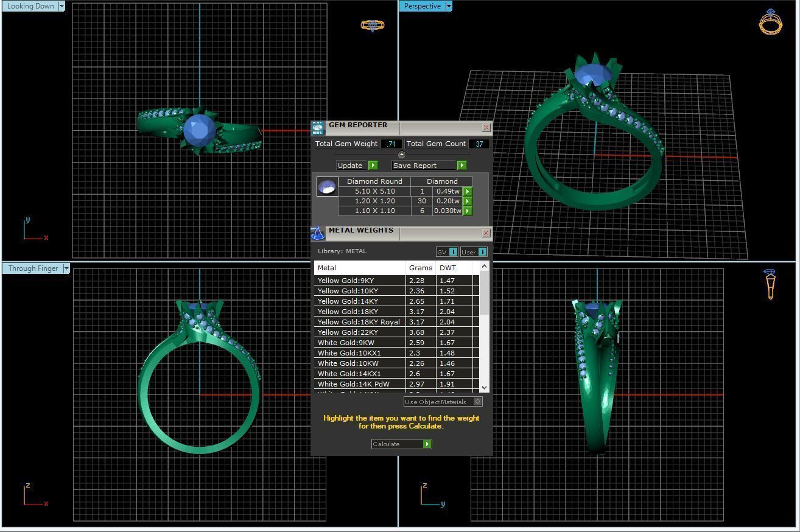Close the Gem Reporter panel

[x=486, y=127]
